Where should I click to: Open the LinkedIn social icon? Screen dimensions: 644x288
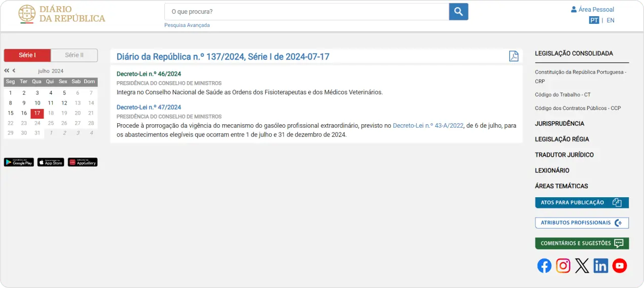click(x=601, y=266)
